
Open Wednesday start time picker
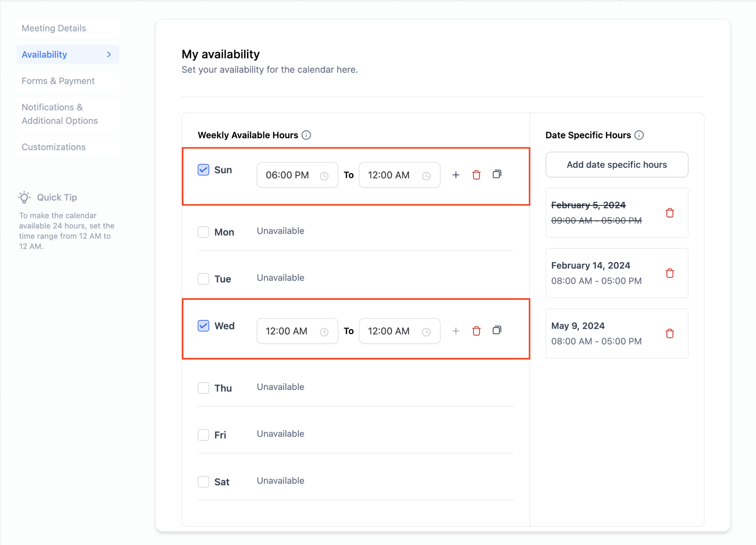pyautogui.click(x=297, y=331)
